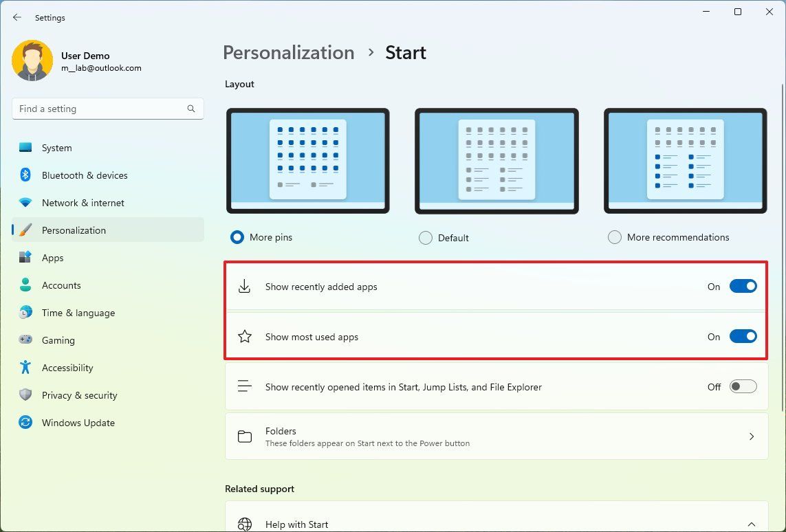Click the download icon beside recently added apps
Screen dimensions: 786x532
244,287
